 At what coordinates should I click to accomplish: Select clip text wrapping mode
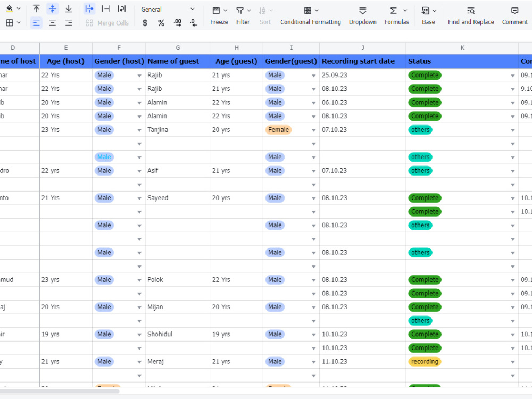click(x=105, y=9)
